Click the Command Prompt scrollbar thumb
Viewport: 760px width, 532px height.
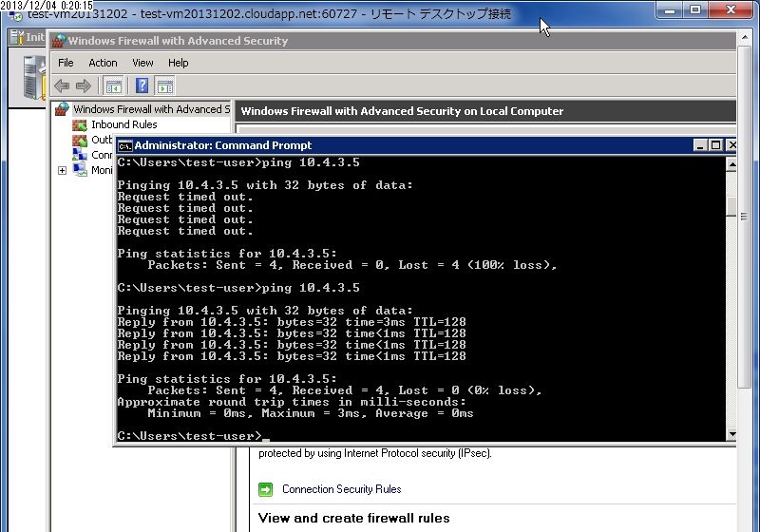[x=731, y=207]
